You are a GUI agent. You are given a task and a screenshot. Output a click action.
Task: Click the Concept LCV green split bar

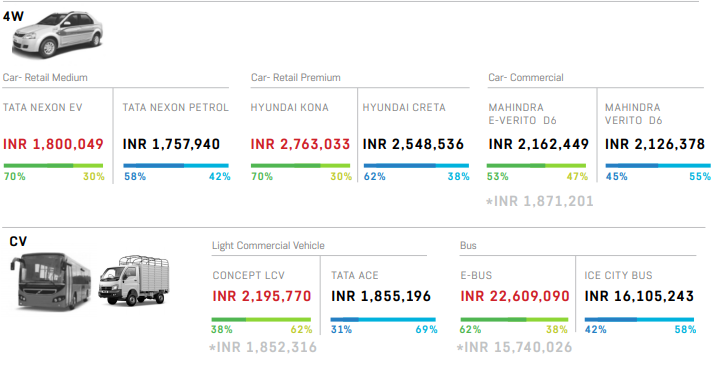(261, 319)
